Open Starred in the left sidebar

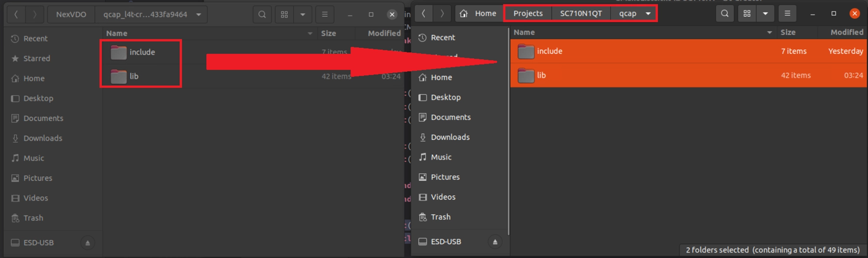point(36,58)
